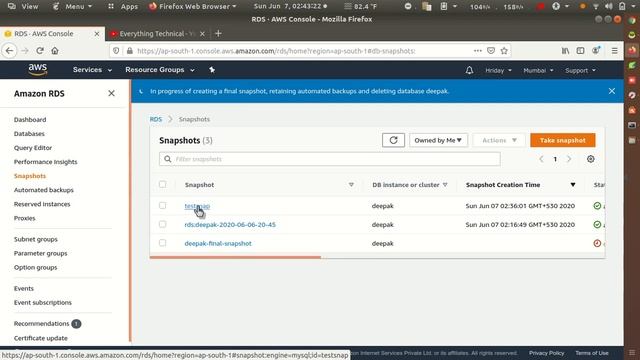
Task: Open Parameter groups in sidebar
Action: click(x=40, y=253)
